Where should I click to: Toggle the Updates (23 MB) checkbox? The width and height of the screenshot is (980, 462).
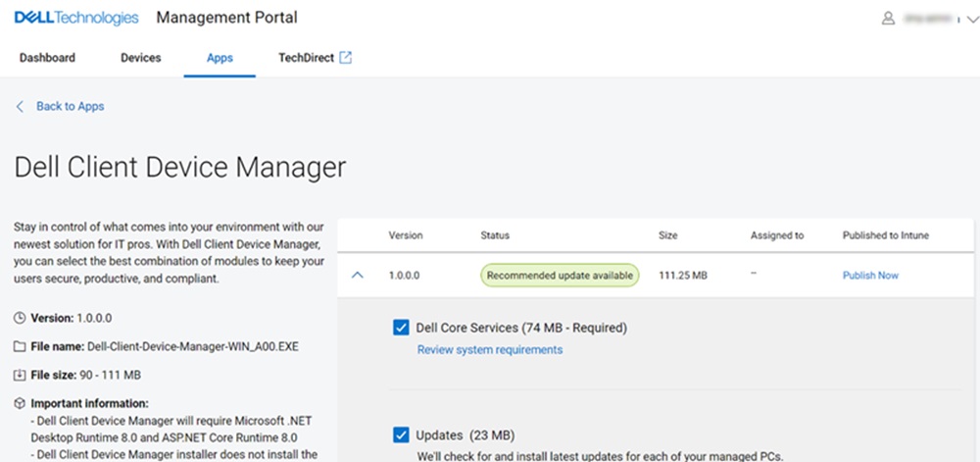tap(401, 436)
